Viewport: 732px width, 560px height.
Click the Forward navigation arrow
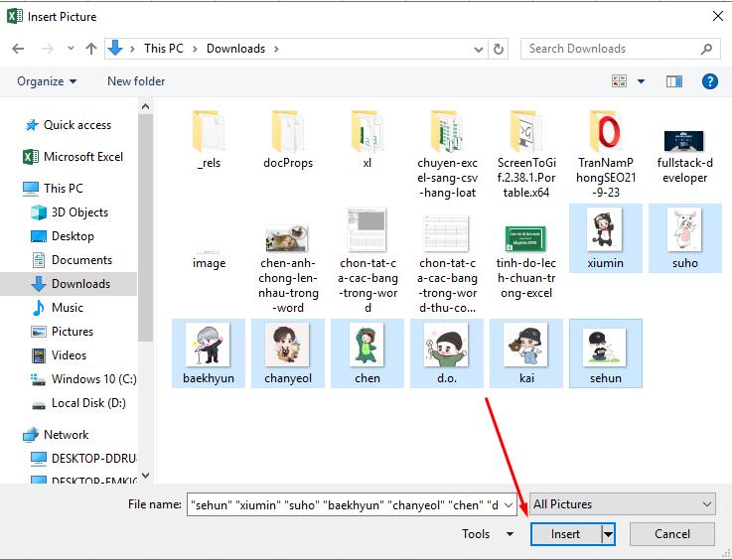pyautogui.click(x=47, y=49)
